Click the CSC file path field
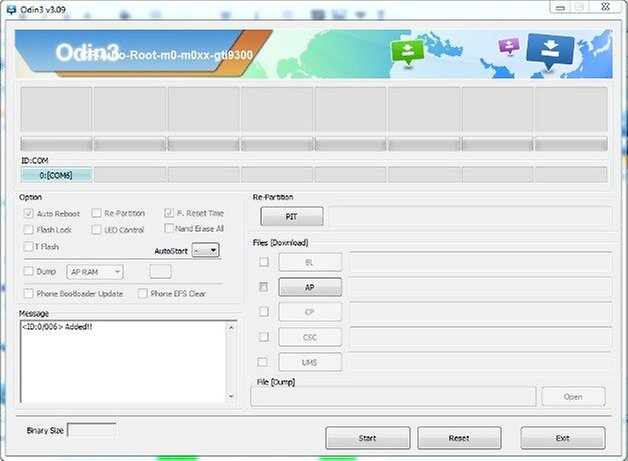 (x=480, y=337)
